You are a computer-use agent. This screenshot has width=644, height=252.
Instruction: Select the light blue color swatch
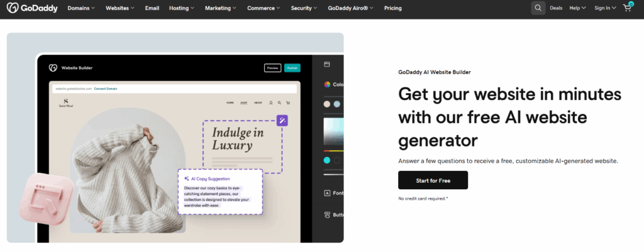tap(337, 104)
